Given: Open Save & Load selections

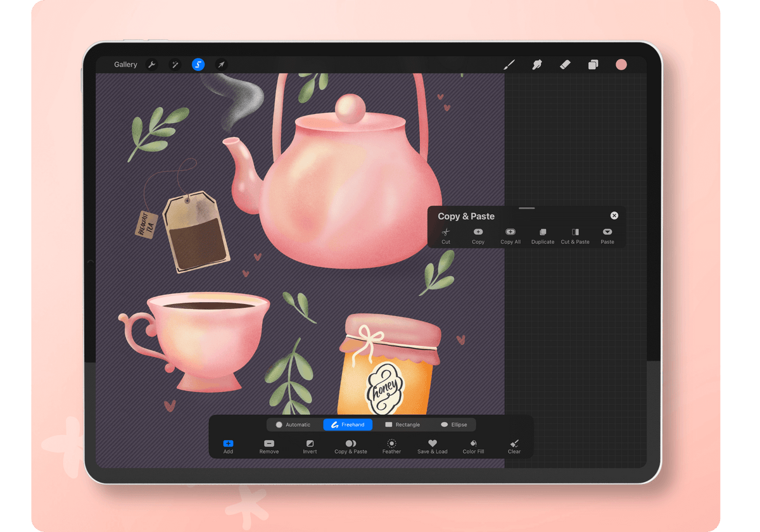Looking at the screenshot, I should coord(433,447).
